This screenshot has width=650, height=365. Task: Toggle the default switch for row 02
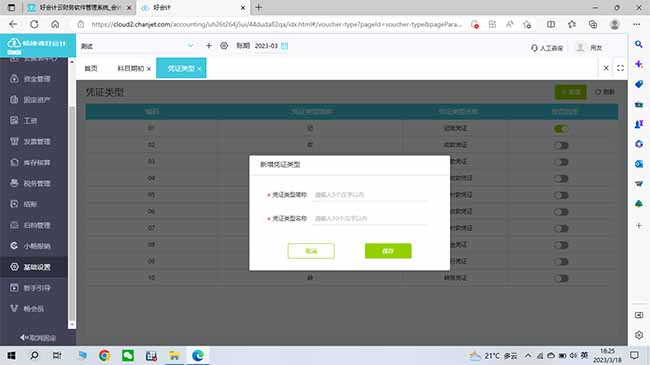[561, 145]
